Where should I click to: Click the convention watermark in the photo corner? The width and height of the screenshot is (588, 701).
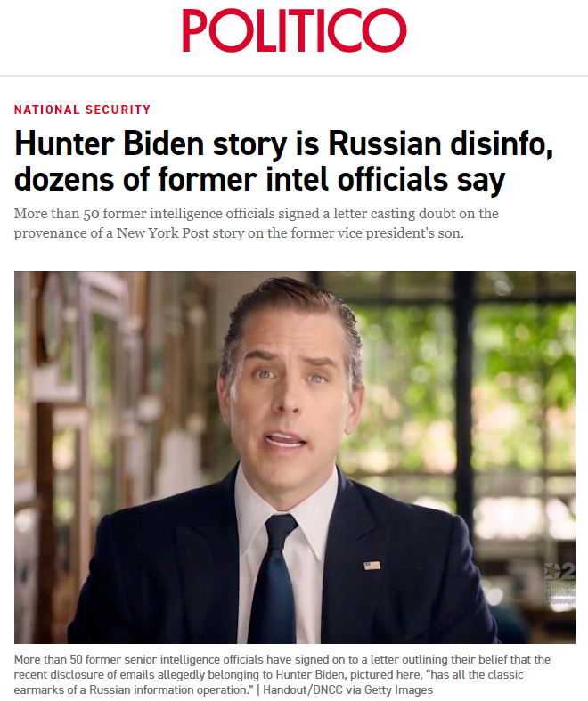click(x=559, y=583)
